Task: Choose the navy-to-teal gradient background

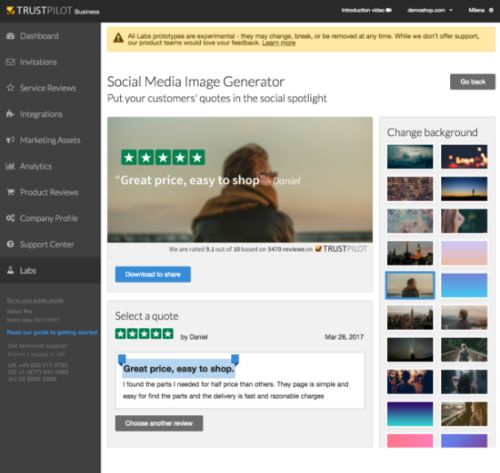Action: (410, 414)
